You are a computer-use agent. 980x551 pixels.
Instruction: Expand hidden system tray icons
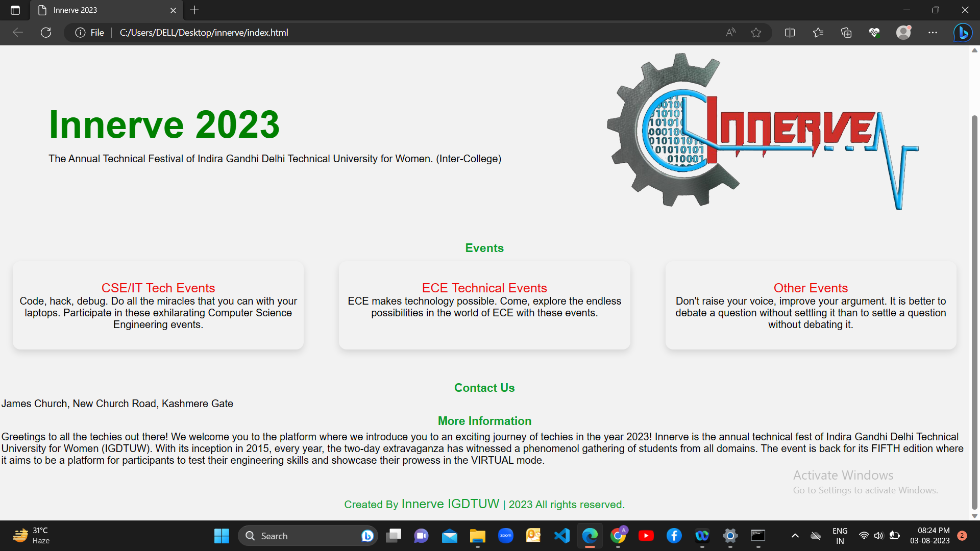[795, 536]
